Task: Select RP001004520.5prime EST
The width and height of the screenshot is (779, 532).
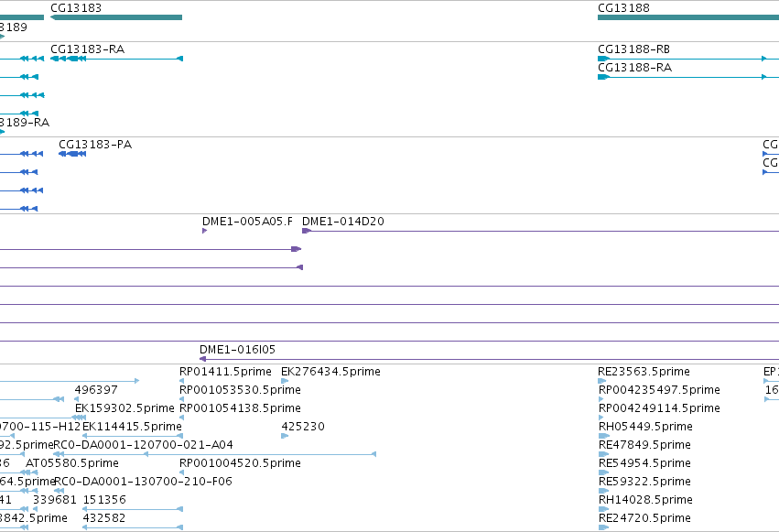Action: coord(240,463)
